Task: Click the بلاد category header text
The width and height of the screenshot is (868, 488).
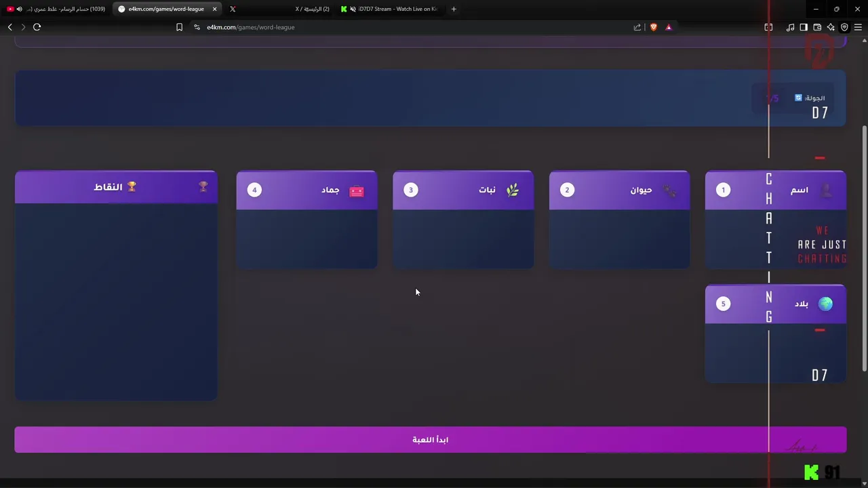Action: 802,304
